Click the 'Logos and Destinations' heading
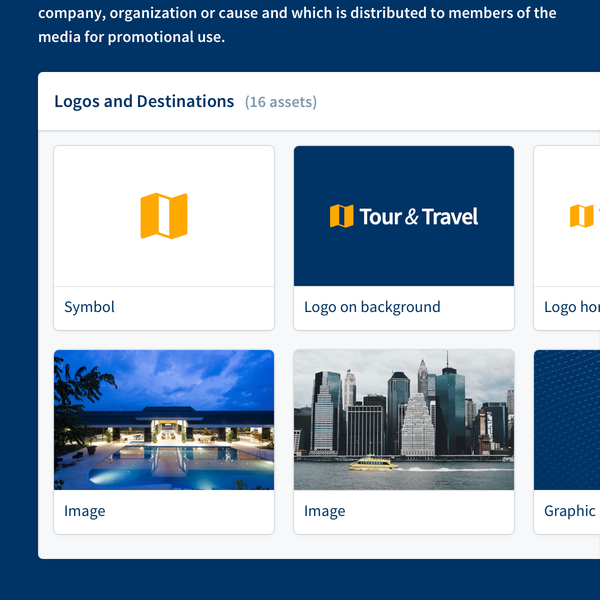600x600 pixels. point(144,101)
